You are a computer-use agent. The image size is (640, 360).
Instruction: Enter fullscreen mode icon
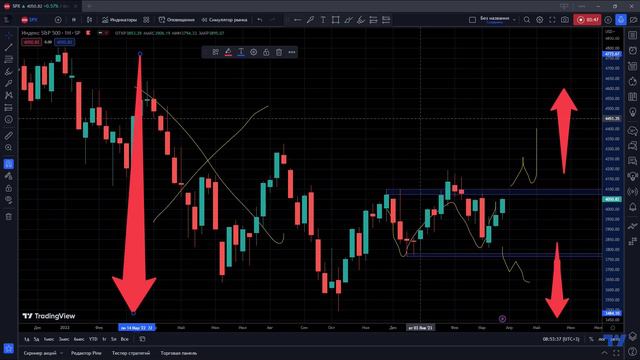click(552, 20)
